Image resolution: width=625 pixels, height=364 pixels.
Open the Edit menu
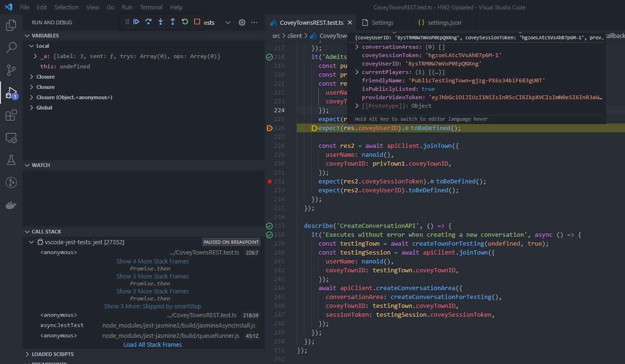[x=42, y=7]
